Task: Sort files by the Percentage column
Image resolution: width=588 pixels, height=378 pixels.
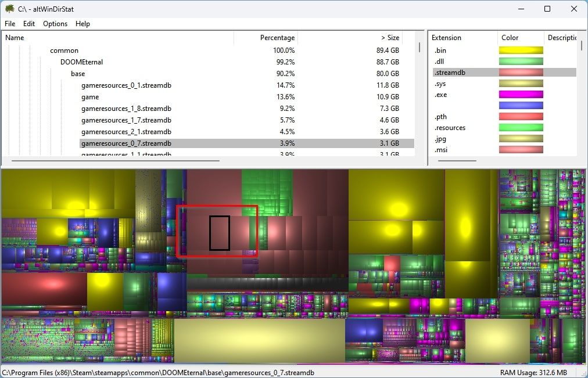Action: click(x=277, y=37)
